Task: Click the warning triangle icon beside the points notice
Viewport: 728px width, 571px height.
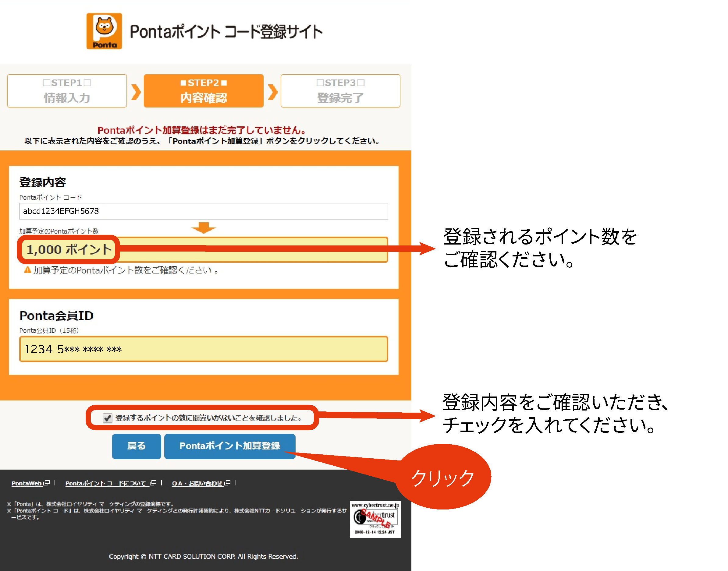Action: (x=27, y=270)
